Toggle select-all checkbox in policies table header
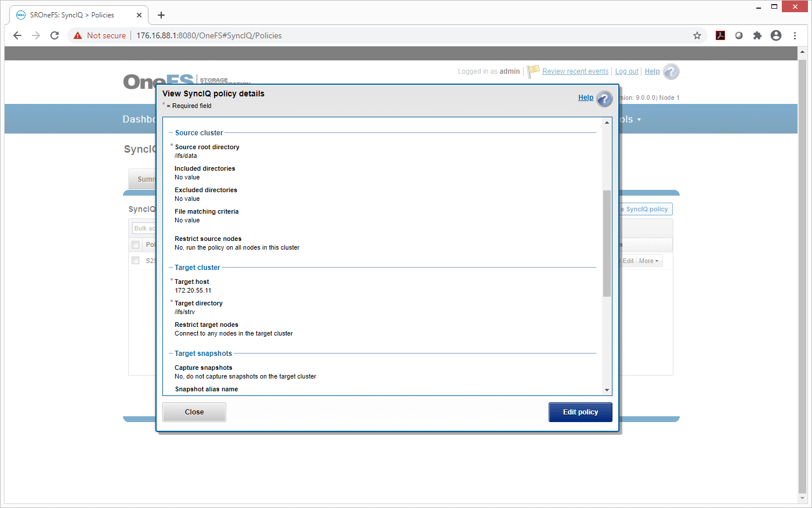Screen dimensions: 812x508 [135, 244]
